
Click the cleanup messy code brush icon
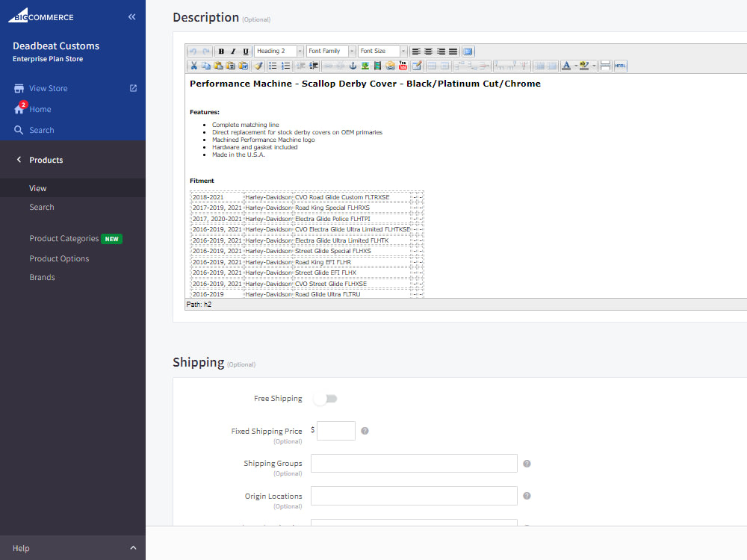click(258, 66)
